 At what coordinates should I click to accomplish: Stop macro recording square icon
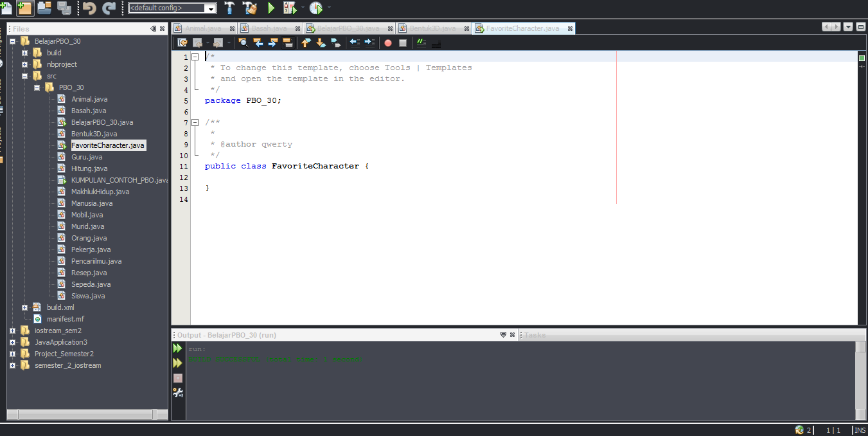click(x=403, y=43)
